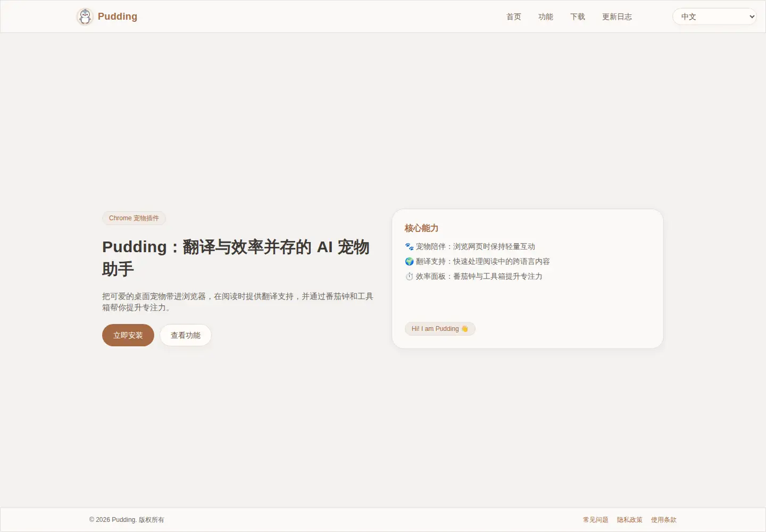Click the globe icon beside 翻译支持
766x532 pixels.
pos(409,261)
